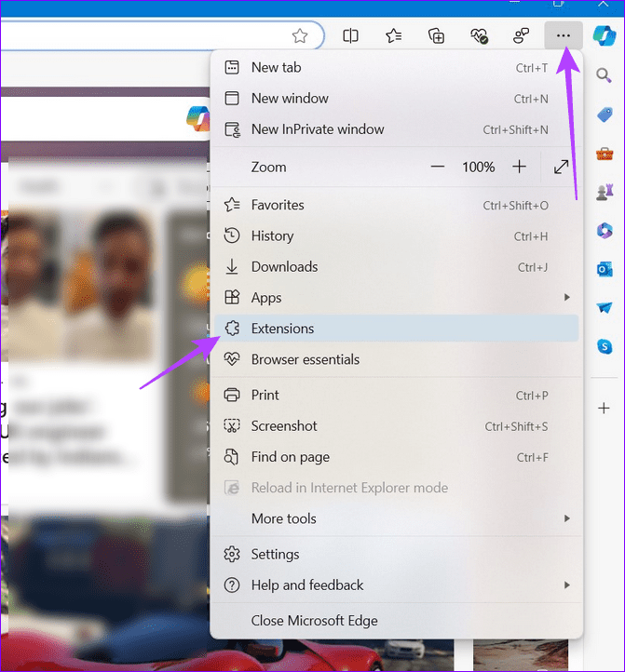The image size is (625, 672).
Task: Open Browser essentials heart toolbar icon
Action: (x=479, y=35)
